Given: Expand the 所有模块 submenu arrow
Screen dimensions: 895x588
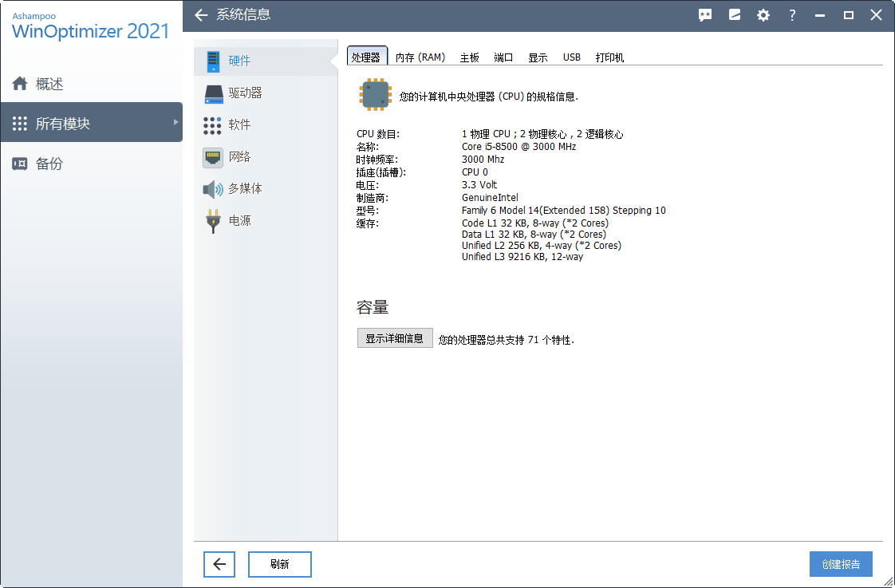Looking at the screenshot, I should click(x=175, y=122).
